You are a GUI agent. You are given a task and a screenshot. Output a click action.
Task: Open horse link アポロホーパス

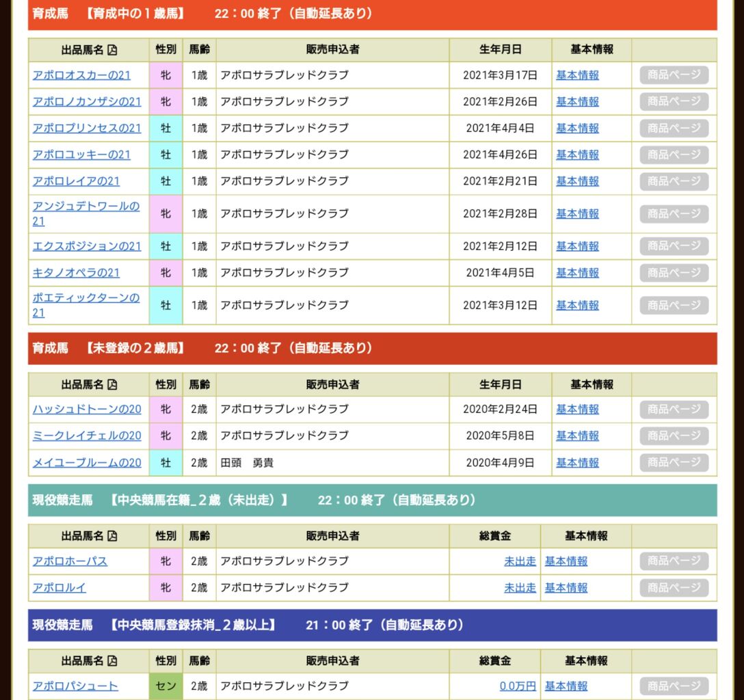coord(70,561)
